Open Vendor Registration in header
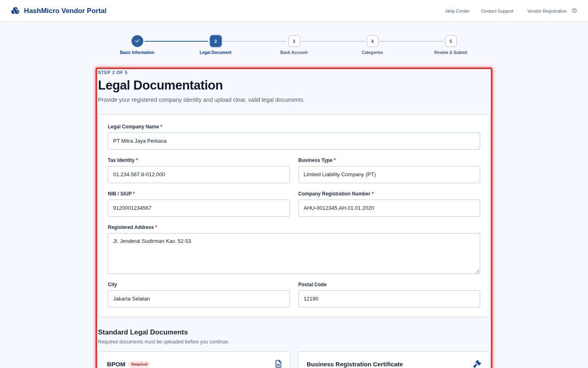Image resolution: width=588 pixels, height=368 pixels. point(547,11)
